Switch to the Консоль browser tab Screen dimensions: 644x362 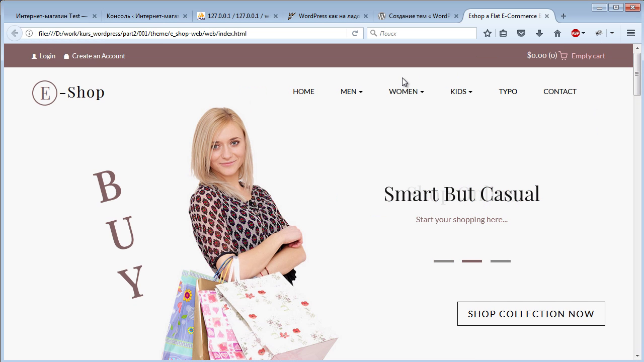147,16
